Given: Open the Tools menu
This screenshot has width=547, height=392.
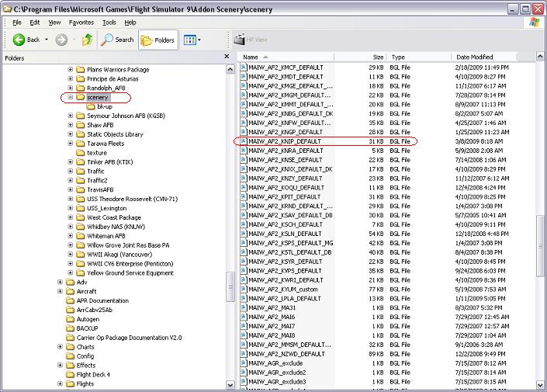Looking at the screenshot, I should tap(109, 23).
